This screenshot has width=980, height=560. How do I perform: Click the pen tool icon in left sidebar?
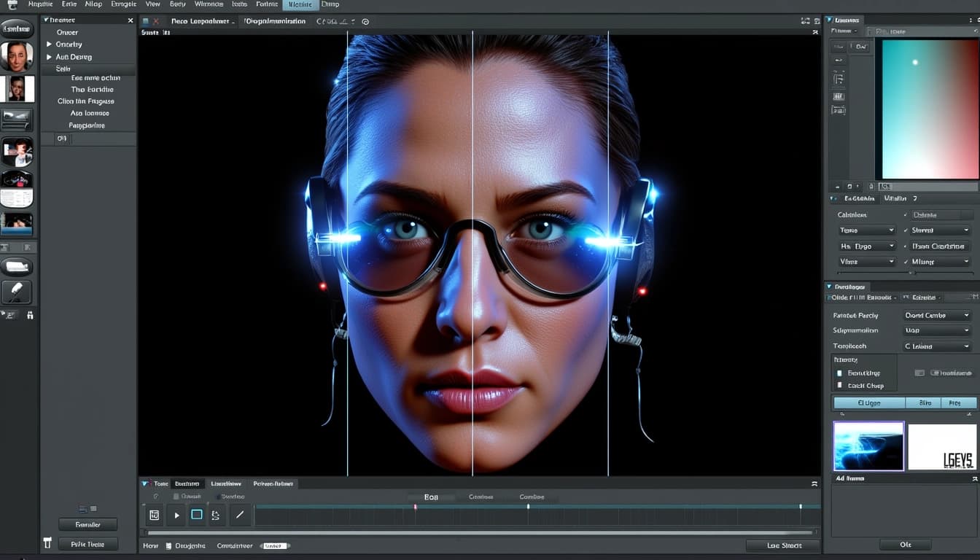[16, 292]
